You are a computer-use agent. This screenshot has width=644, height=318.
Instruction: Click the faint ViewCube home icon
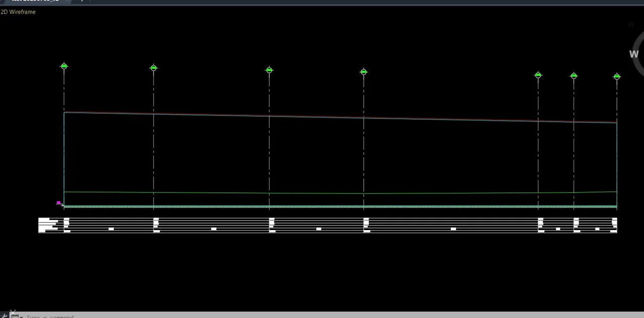tap(632, 24)
